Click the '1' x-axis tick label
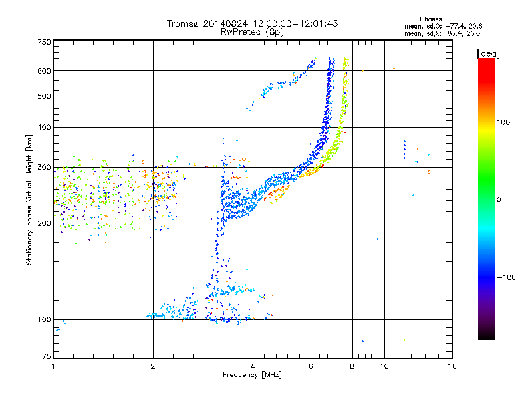Image resolution: width=532 pixels, height=399 pixels. click(53, 366)
